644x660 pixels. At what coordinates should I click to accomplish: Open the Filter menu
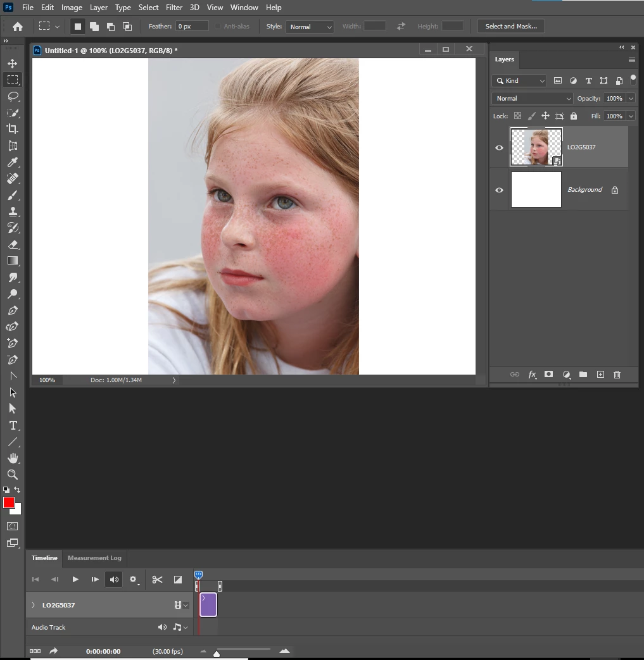174,8
